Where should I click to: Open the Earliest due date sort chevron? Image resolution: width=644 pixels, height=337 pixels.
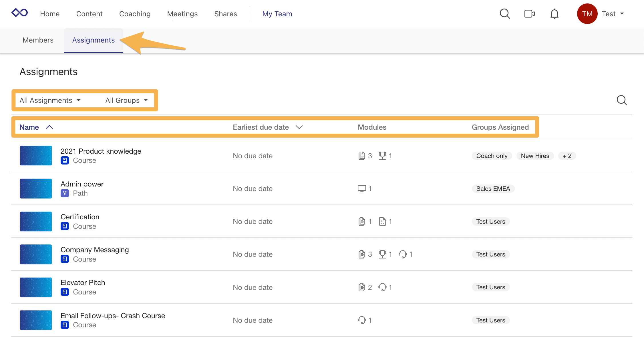(299, 127)
